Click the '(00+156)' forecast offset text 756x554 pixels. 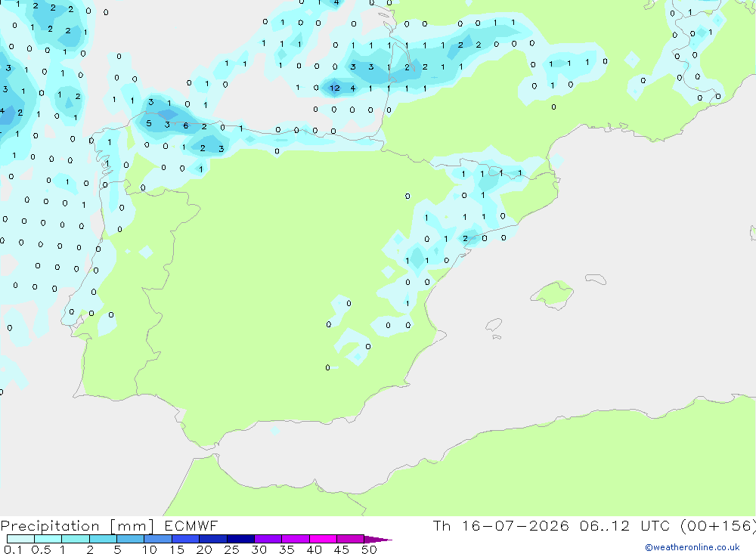click(x=718, y=526)
